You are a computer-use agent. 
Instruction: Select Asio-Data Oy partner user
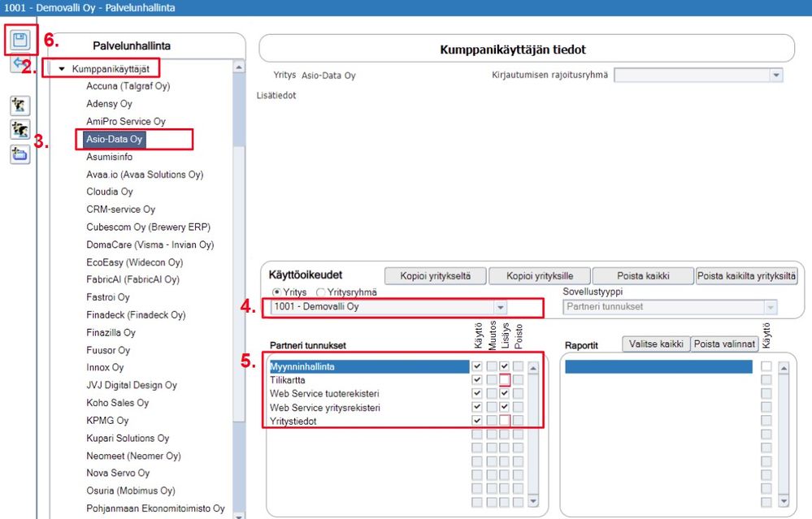[114, 139]
